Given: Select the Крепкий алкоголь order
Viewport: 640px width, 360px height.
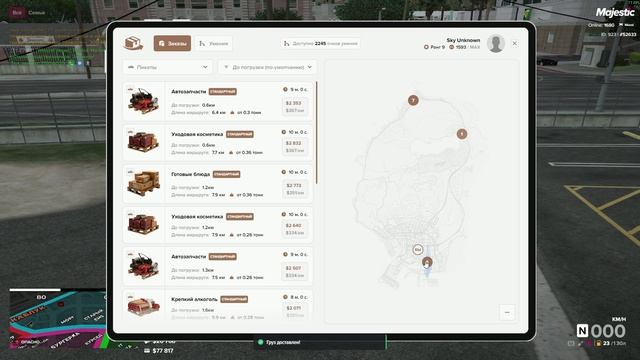Looking at the screenshot, I should (x=218, y=304).
